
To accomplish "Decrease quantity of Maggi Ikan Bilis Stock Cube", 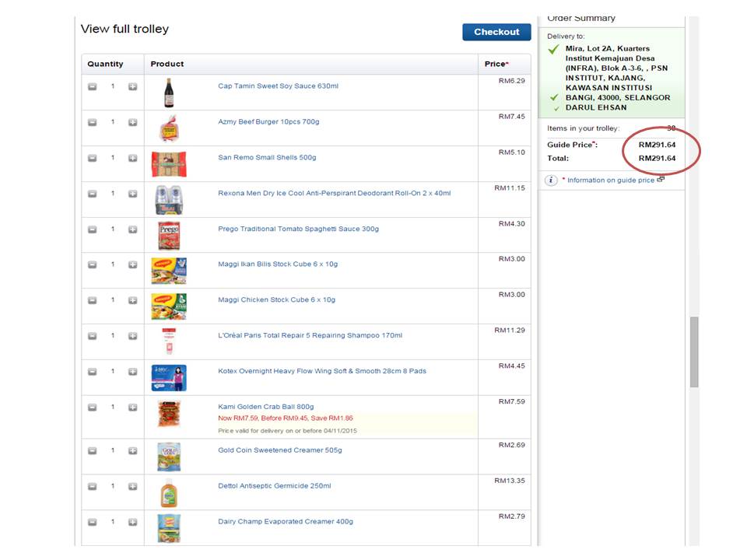I will 93,264.
